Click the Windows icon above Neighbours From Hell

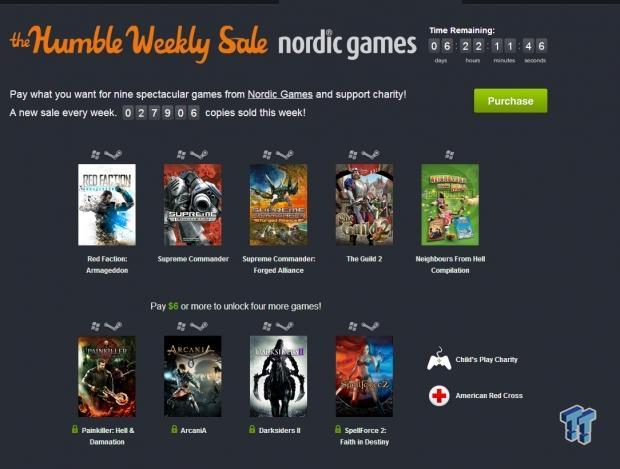(449, 154)
